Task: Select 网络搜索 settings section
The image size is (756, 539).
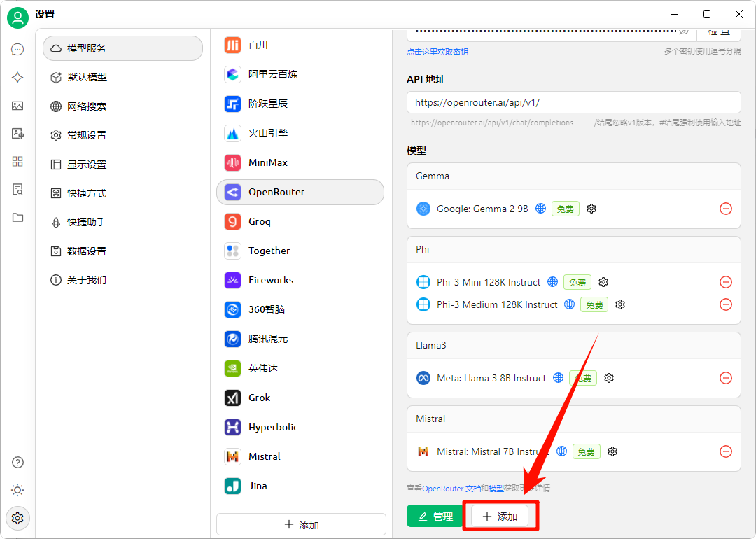Action: (123, 106)
